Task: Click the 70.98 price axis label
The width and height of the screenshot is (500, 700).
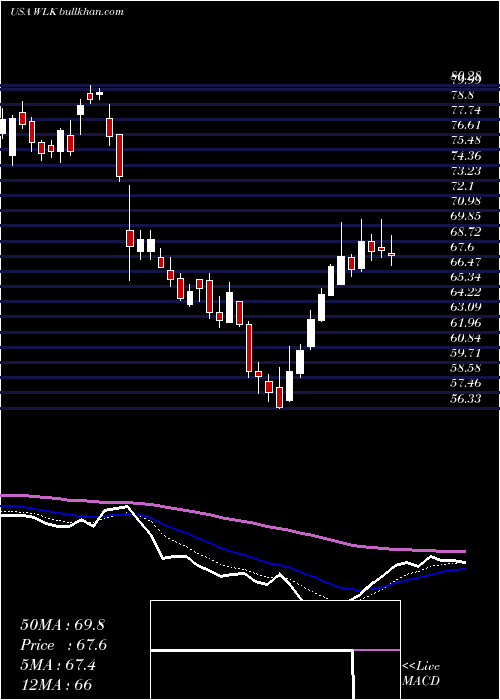Action: (x=466, y=201)
